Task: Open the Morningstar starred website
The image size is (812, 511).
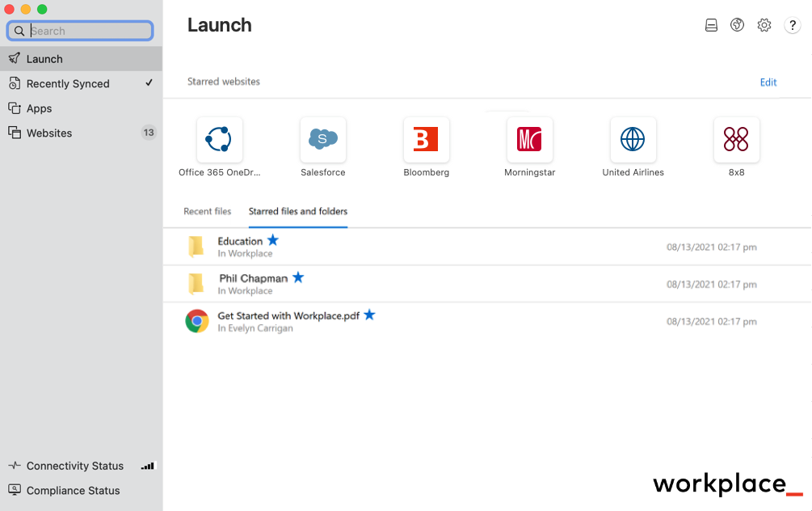Action: pyautogui.click(x=529, y=139)
